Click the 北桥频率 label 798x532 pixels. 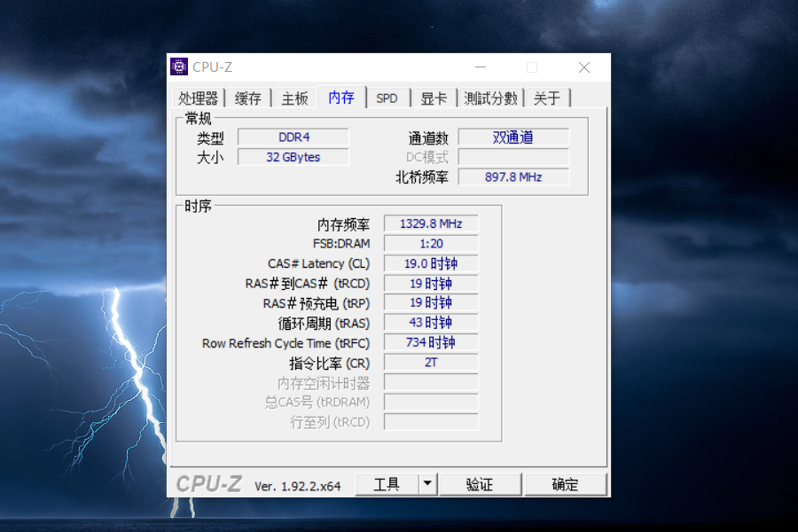422,177
